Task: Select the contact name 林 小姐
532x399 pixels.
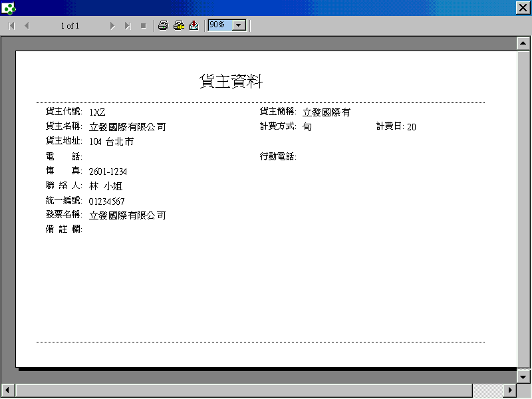Action: click(x=106, y=186)
